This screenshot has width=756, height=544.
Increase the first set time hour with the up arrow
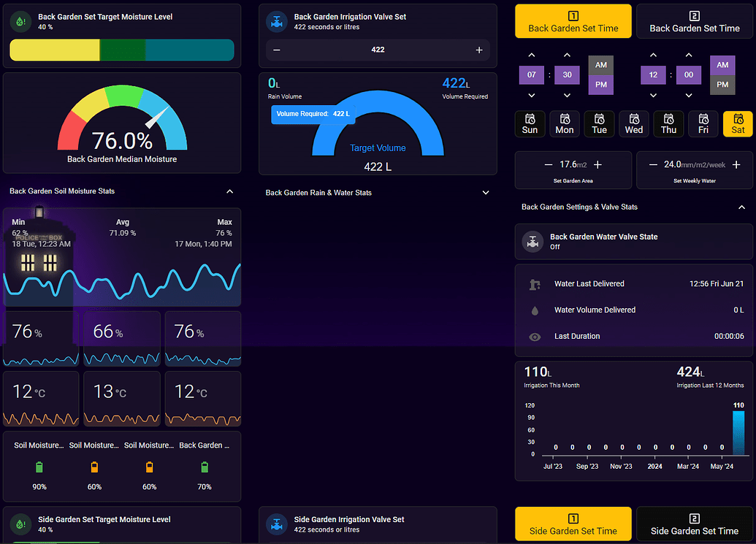point(531,55)
